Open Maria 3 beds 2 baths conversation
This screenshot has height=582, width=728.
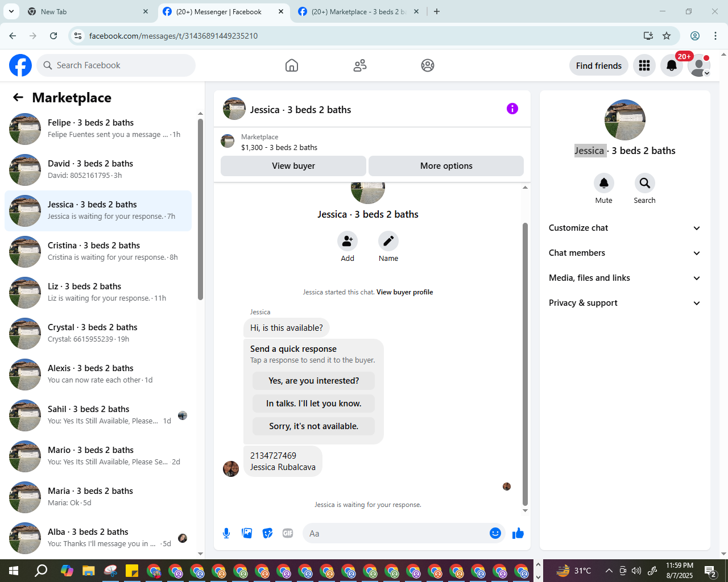(x=98, y=497)
